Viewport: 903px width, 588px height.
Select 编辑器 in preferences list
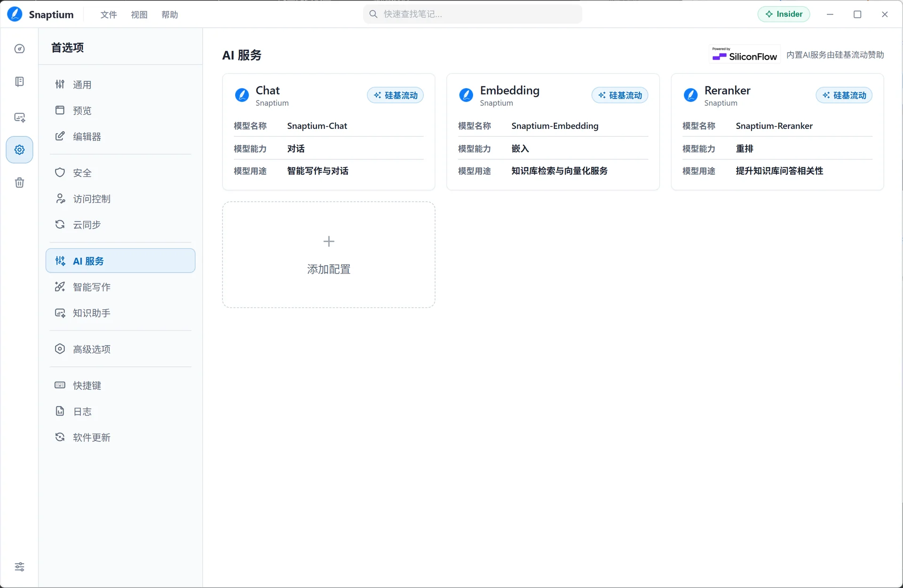coord(120,136)
